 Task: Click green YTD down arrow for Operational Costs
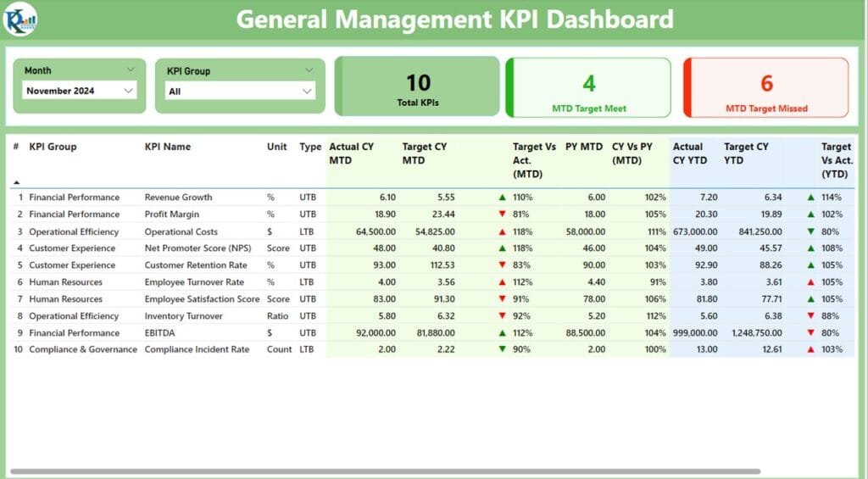[811, 231]
